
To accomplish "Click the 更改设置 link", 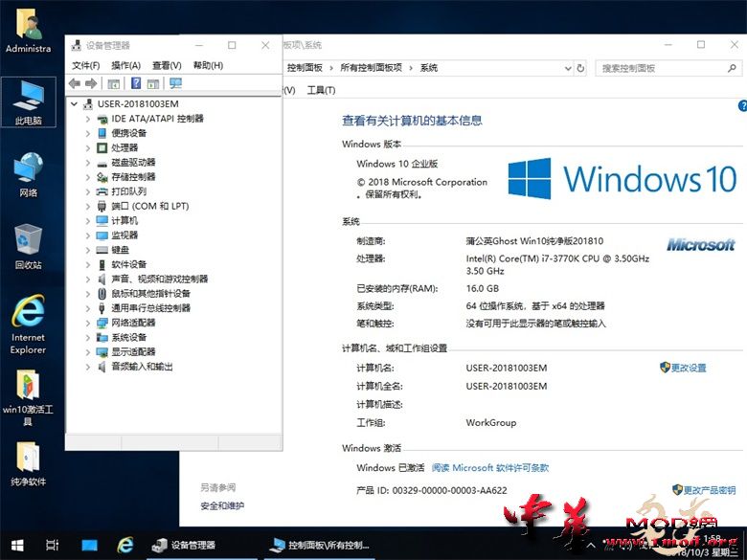I will click(x=688, y=368).
